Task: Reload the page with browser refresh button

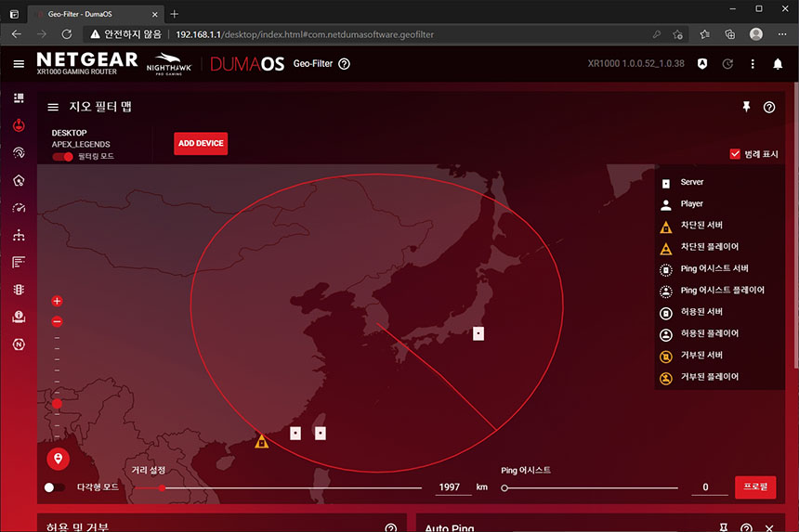Action: point(67,34)
